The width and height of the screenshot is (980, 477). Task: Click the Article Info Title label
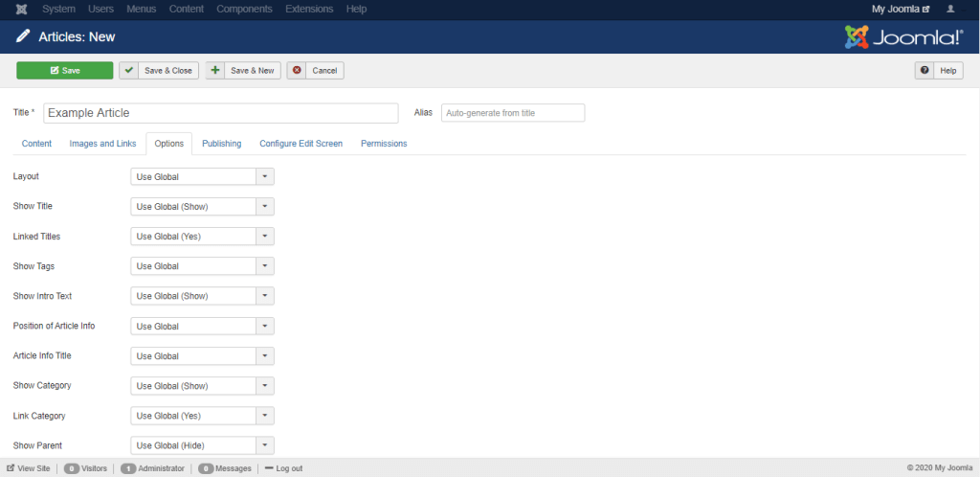pos(42,355)
